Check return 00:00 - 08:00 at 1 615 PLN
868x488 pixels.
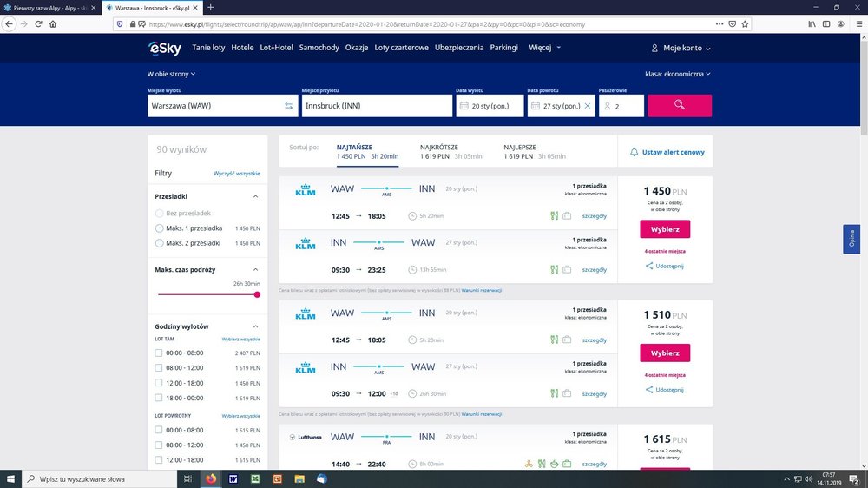[159, 430]
